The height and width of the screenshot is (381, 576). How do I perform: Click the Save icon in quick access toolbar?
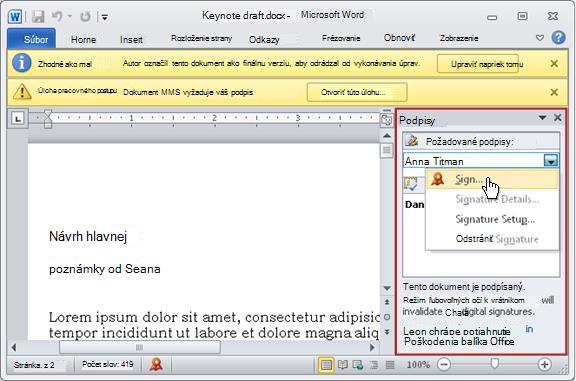coord(38,17)
